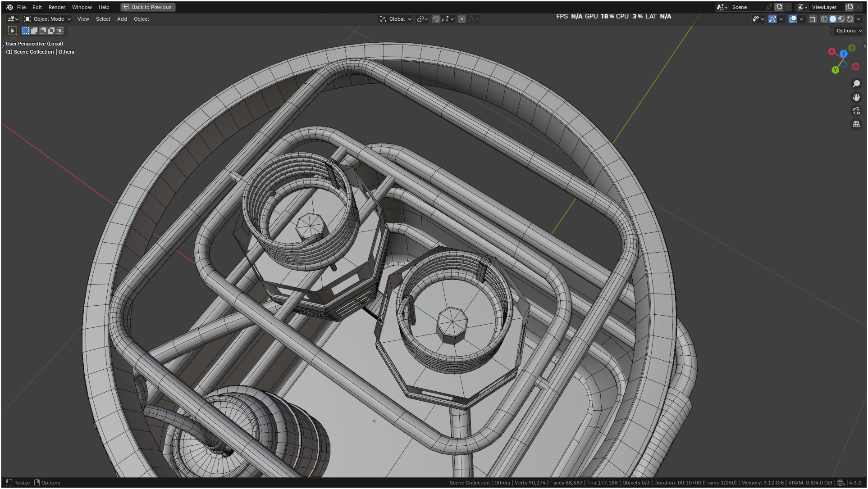Click the Scene name field
This screenshot has height=489, width=868.
click(x=747, y=7)
